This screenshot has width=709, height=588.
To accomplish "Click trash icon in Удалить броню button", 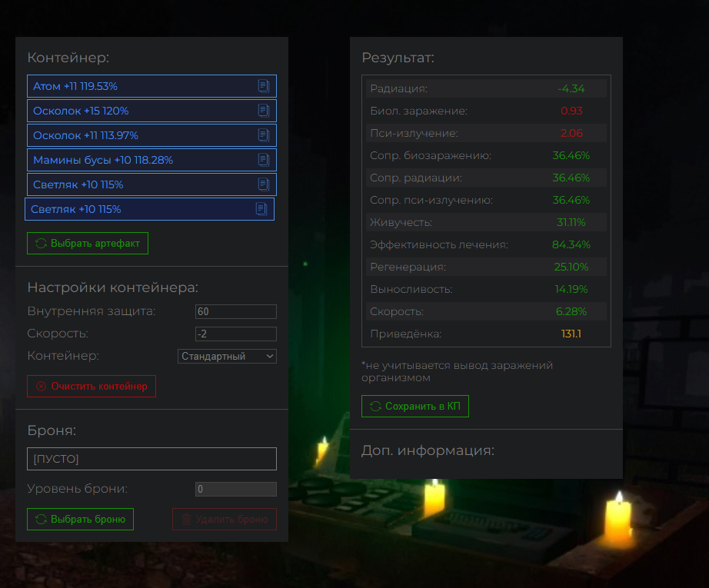I will tap(186, 520).
